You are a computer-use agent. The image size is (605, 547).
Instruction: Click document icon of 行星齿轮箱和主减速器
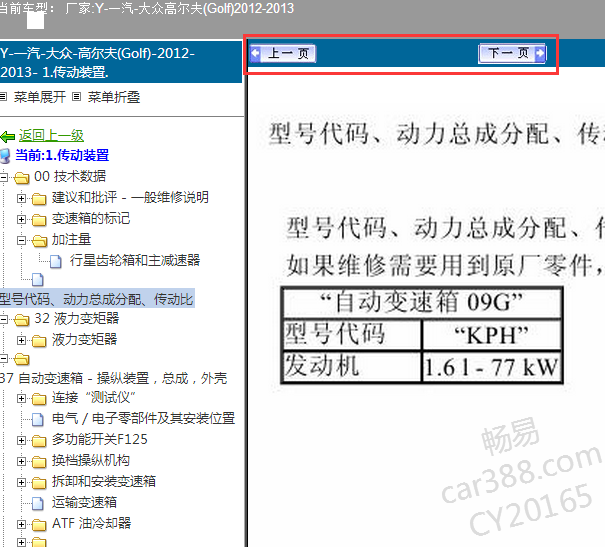[x=56, y=261]
